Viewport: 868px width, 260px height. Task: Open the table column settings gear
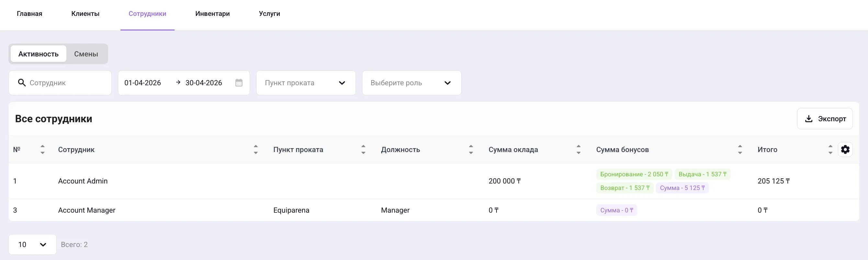click(x=845, y=149)
